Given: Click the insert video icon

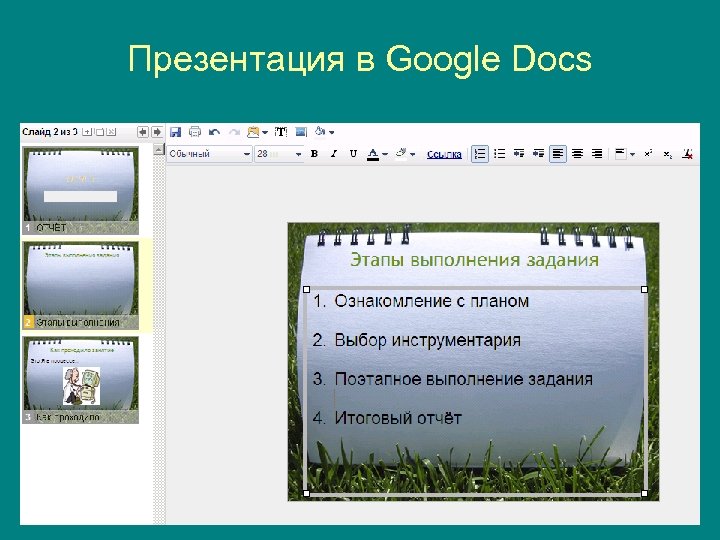Looking at the screenshot, I should click(x=301, y=132).
